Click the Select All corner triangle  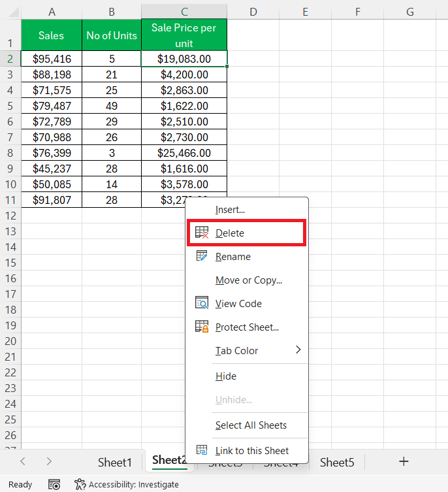click(14, 12)
